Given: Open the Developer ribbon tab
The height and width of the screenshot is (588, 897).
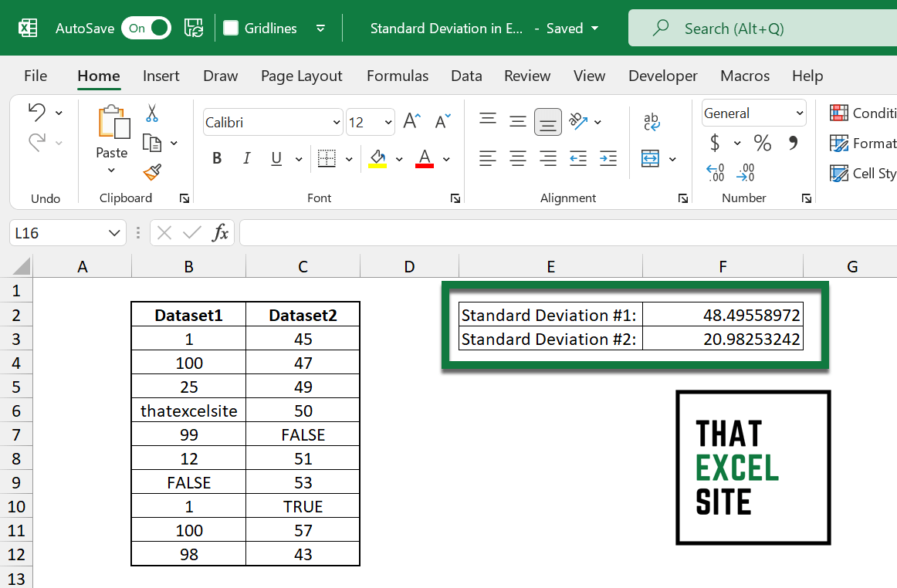Looking at the screenshot, I should [662, 76].
